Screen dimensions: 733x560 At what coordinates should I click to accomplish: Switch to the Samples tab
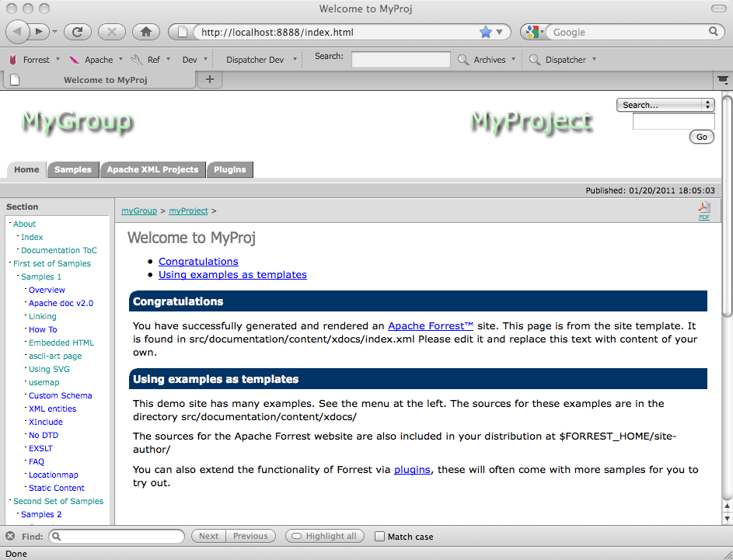73,169
